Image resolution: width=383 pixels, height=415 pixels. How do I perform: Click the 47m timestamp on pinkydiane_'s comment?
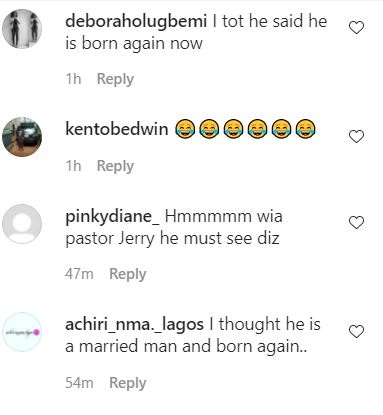pyautogui.click(x=79, y=274)
